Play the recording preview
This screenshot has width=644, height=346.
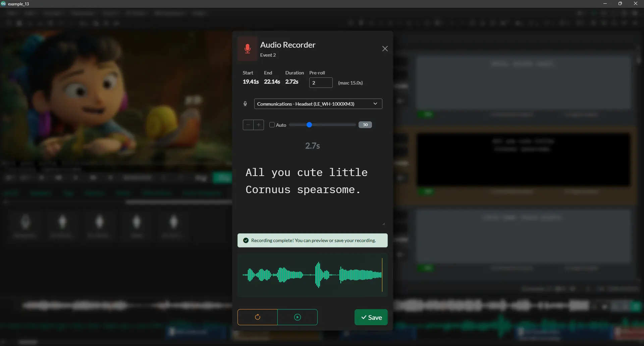click(x=298, y=317)
